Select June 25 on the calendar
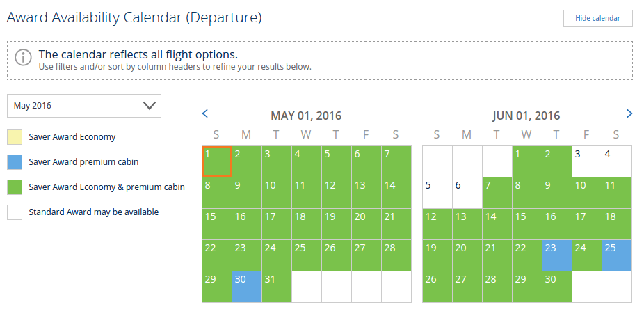644x316 pixels. click(x=617, y=255)
